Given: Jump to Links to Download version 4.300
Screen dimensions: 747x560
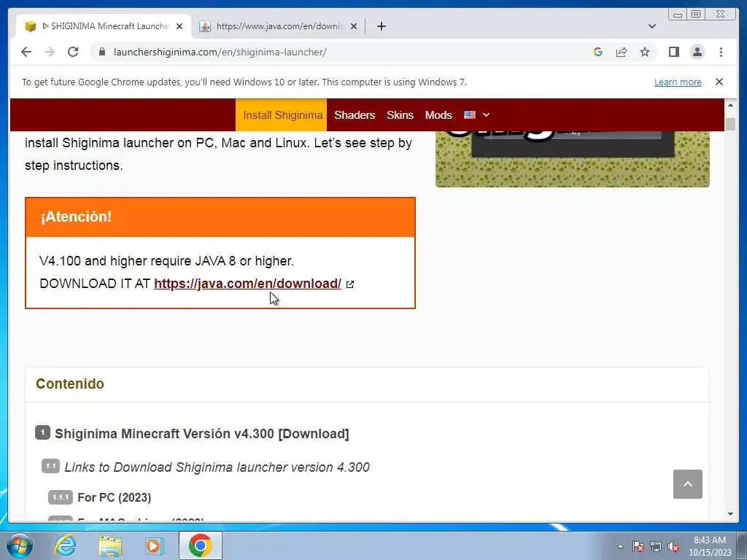Looking at the screenshot, I should coord(217,467).
